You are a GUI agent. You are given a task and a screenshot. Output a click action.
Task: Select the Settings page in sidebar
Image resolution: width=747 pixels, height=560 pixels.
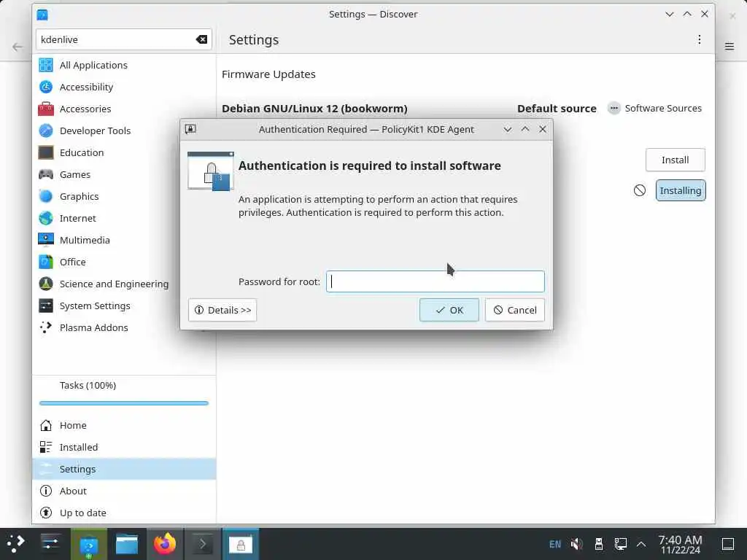(x=124, y=469)
